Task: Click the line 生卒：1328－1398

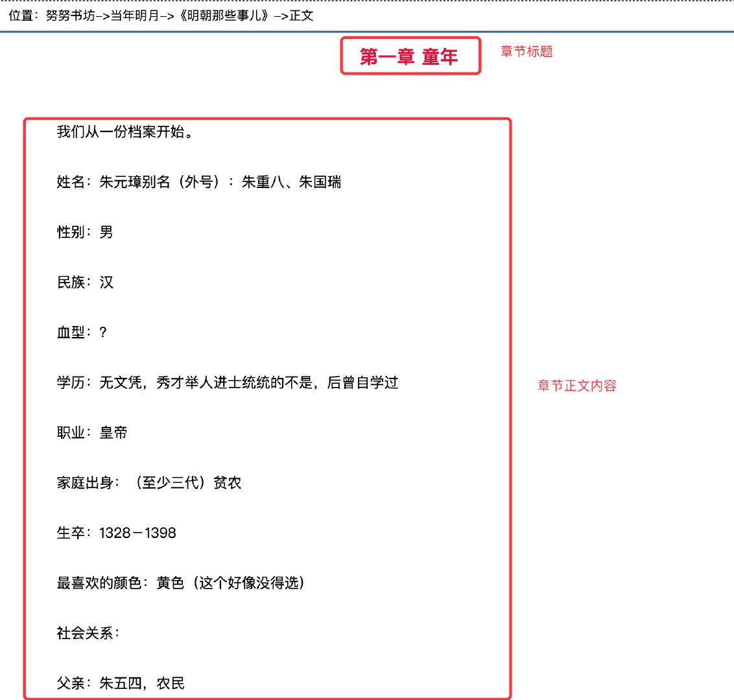Action: (x=117, y=533)
